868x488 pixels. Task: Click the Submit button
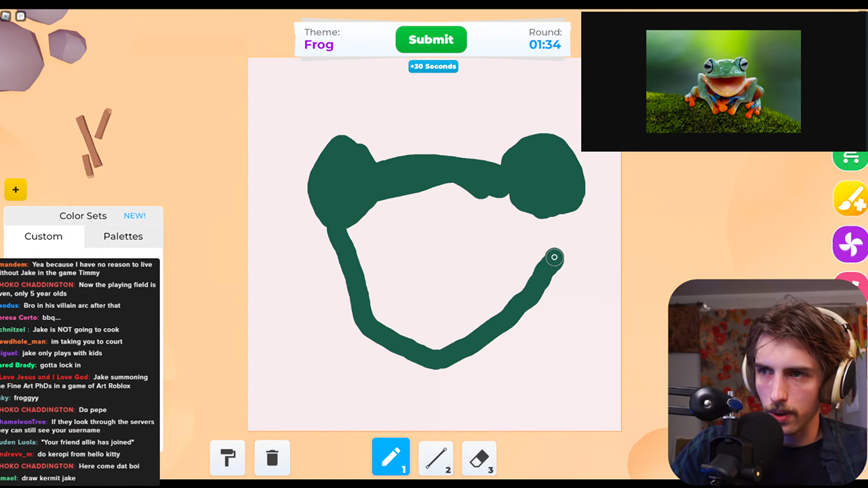[x=431, y=39]
